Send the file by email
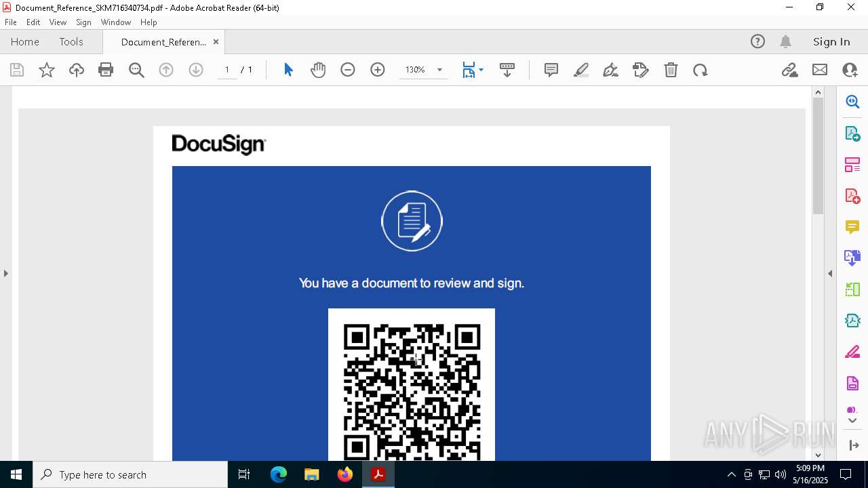This screenshot has width=868, height=488. click(820, 70)
